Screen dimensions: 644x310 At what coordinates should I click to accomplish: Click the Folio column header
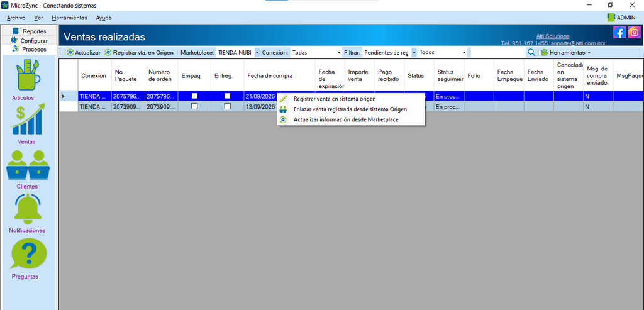tap(479, 75)
